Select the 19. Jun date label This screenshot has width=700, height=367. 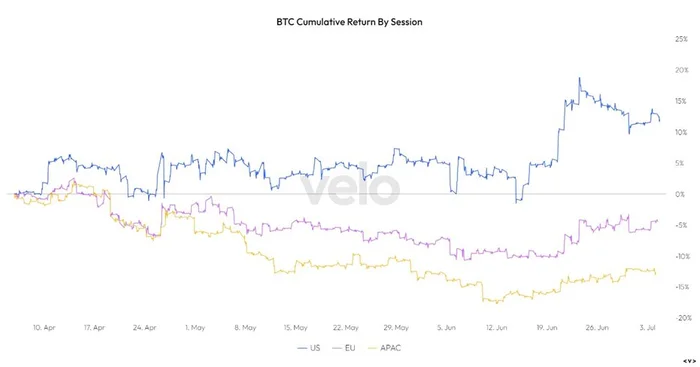click(x=547, y=328)
